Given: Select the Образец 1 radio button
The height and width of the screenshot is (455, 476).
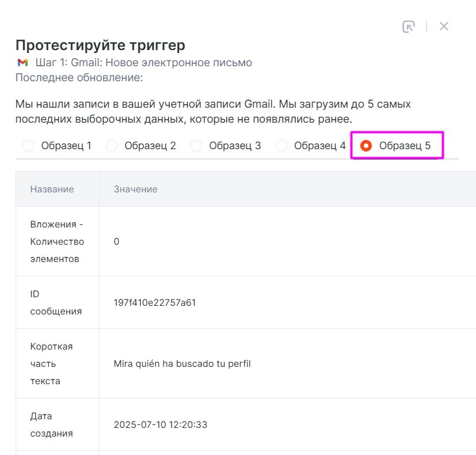Looking at the screenshot, I should click(28, 146).
